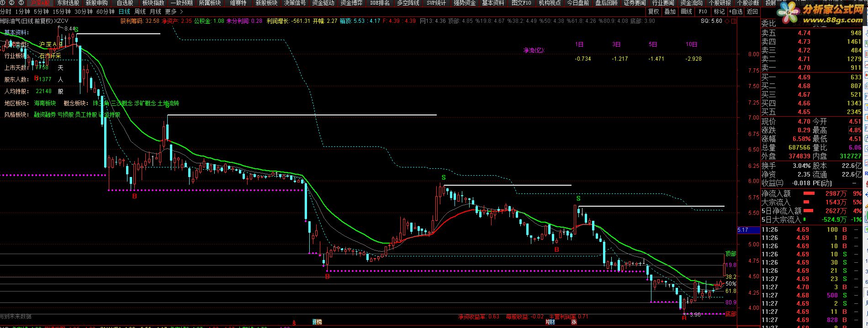The width and height of the screenshot is (868, 328).
Task: Click the 融资融券 style link
Action: [x=45, y=115]
